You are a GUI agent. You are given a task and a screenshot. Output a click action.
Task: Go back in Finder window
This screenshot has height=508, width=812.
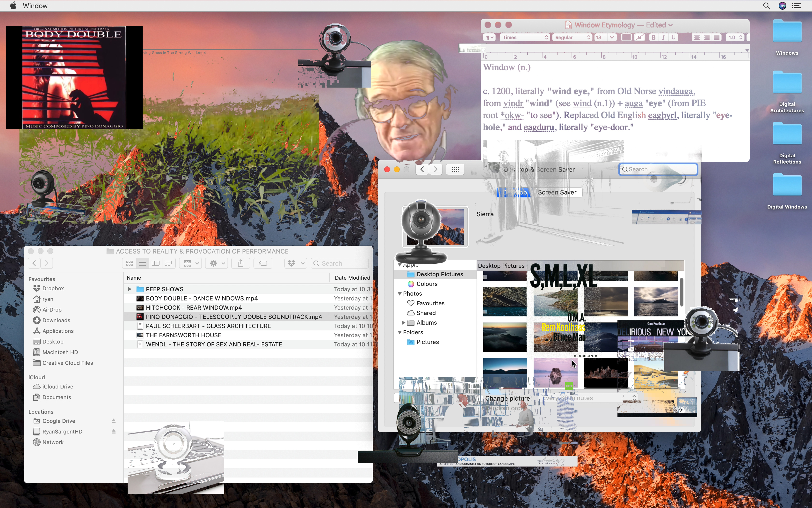pos(34,263)
